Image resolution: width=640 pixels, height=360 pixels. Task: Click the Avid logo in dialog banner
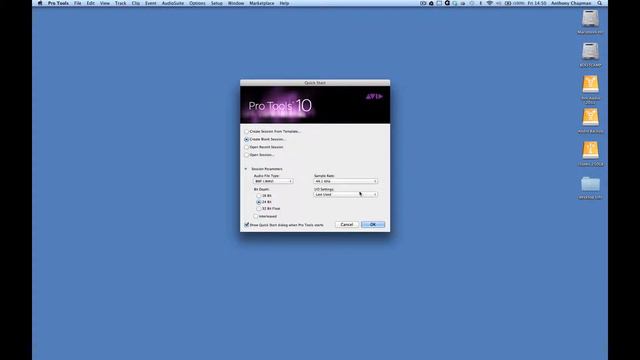[374, 96]
